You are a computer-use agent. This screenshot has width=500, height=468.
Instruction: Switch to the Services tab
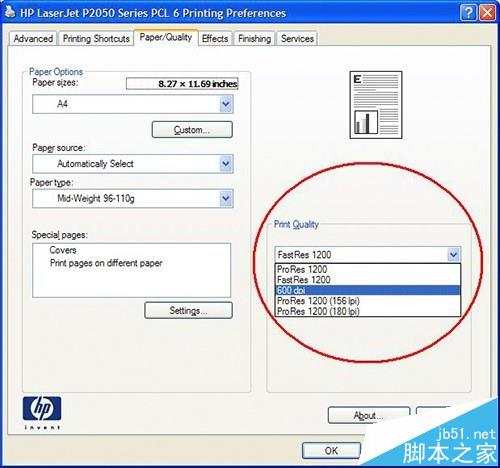(297, 39)
